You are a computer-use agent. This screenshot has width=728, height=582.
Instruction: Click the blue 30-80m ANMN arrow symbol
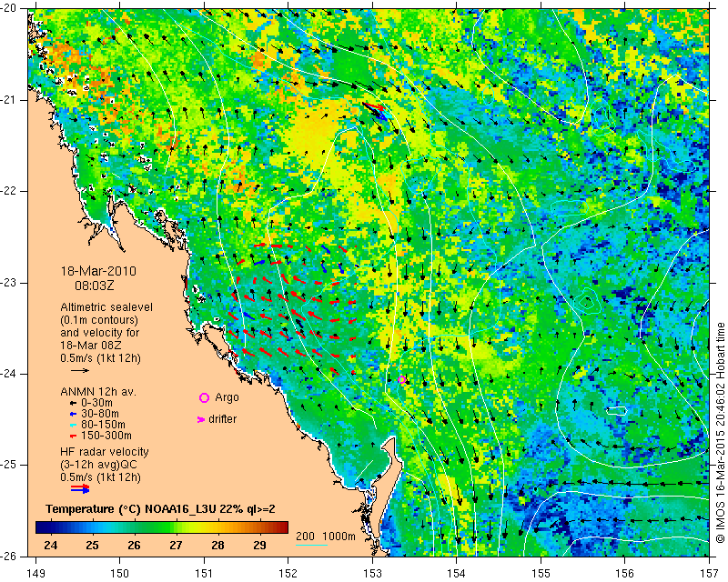click(74, 414)
